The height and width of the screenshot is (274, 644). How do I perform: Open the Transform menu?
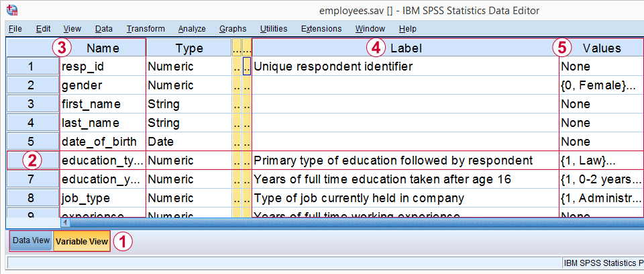146,29
